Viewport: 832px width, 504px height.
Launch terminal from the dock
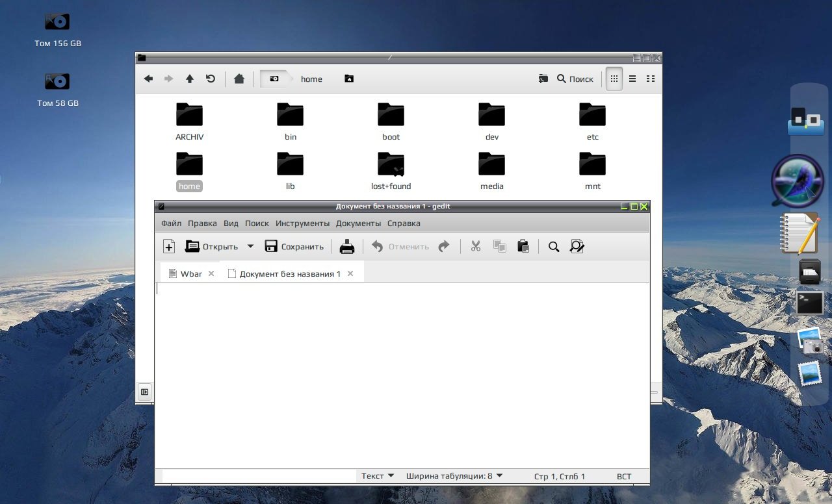coord(810,303)
